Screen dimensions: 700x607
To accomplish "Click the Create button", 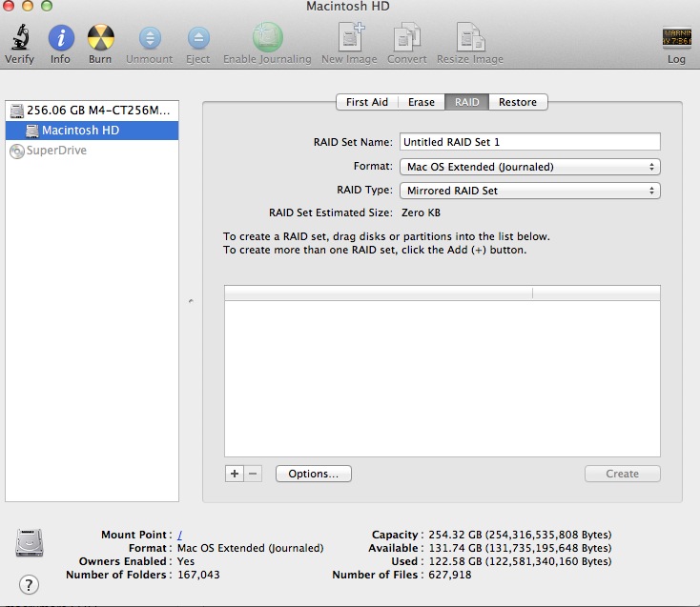I will click(623, 474).
